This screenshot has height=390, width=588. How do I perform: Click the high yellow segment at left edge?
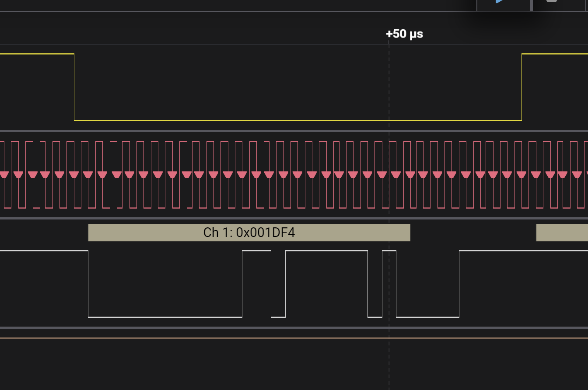pos(37,54)
